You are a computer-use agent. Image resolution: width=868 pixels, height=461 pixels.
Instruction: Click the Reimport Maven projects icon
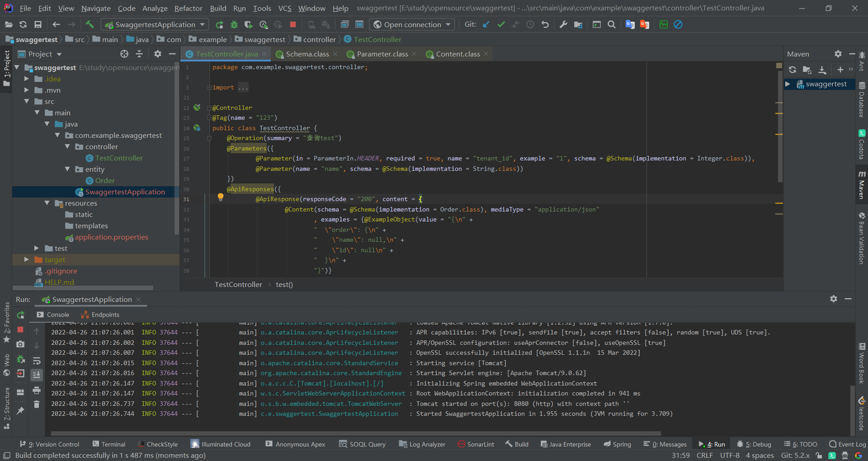coord(793,70)
